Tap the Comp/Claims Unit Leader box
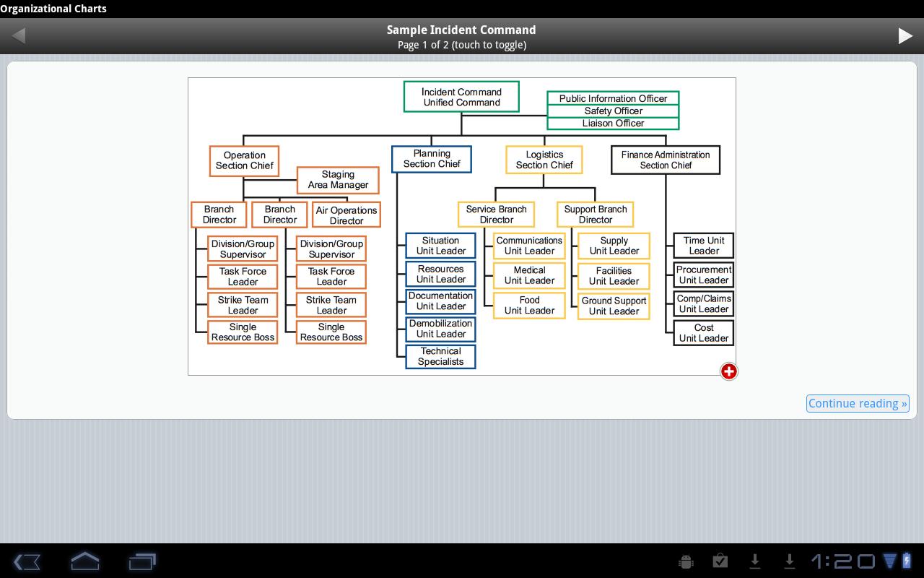 coord(704,303)
